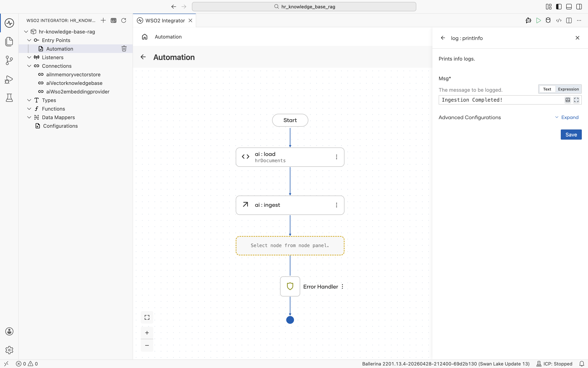Go back from the log printInfo panel
Viewport: 588px width, 368px height.
point(443,38)
